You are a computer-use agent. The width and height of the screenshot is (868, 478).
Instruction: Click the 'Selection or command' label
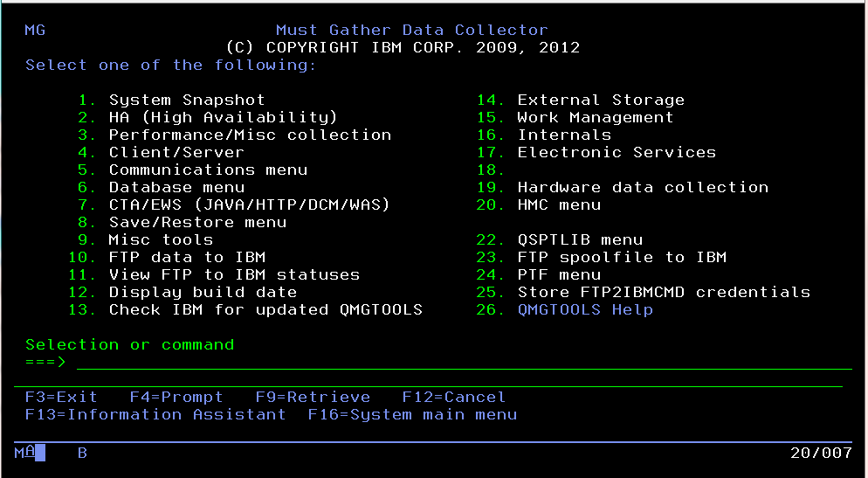pos(129,344)
